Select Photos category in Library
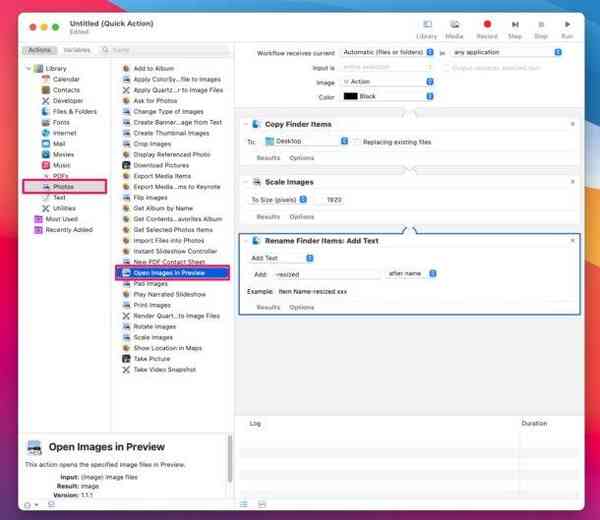Viewport: 600px width, 520px height. point(64,187)
